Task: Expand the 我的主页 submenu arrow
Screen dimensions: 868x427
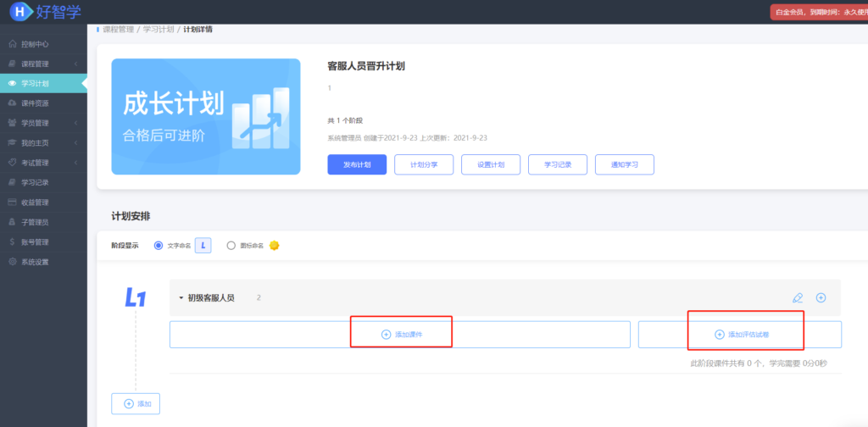Action: click(x=75, y=142)
